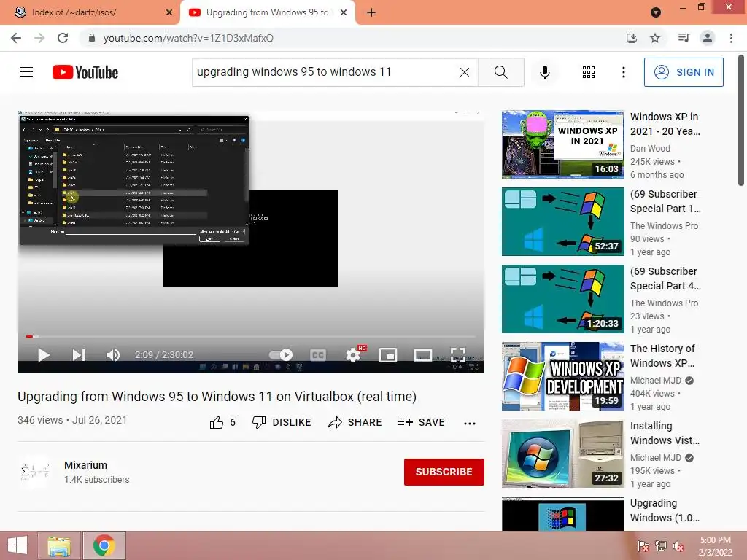The image size is (747, 560).
Task: Open a new browser tab
Action: (x=371, y=12)
